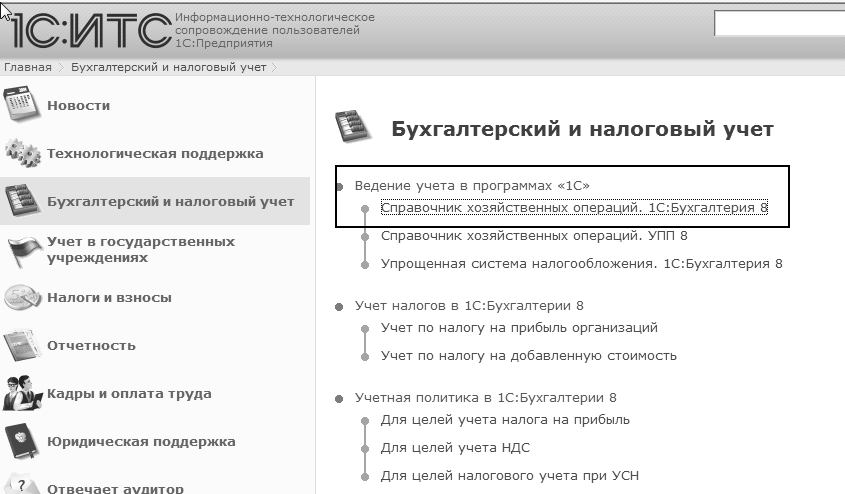Click the coins icon for Налоги и взносы

[x=23, y=297]
